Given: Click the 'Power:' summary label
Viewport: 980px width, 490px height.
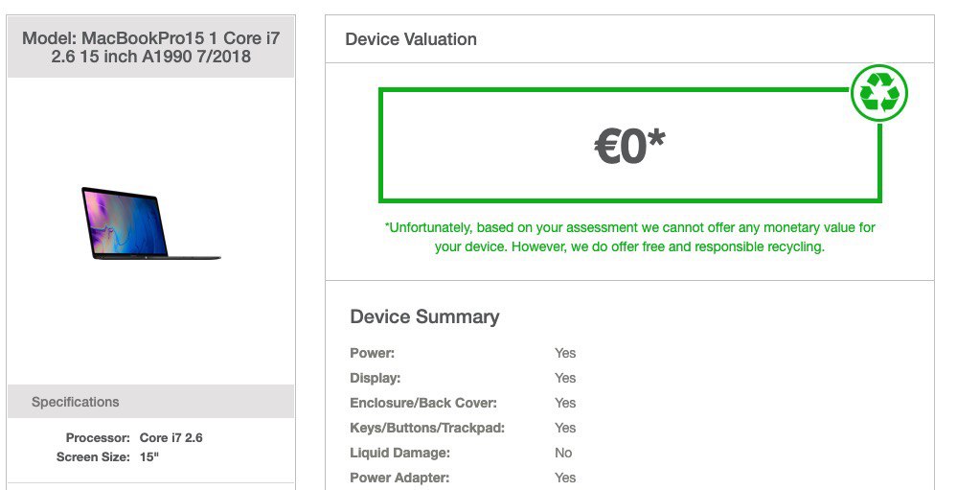Looking at the screenshot, I should click(373, 353).
